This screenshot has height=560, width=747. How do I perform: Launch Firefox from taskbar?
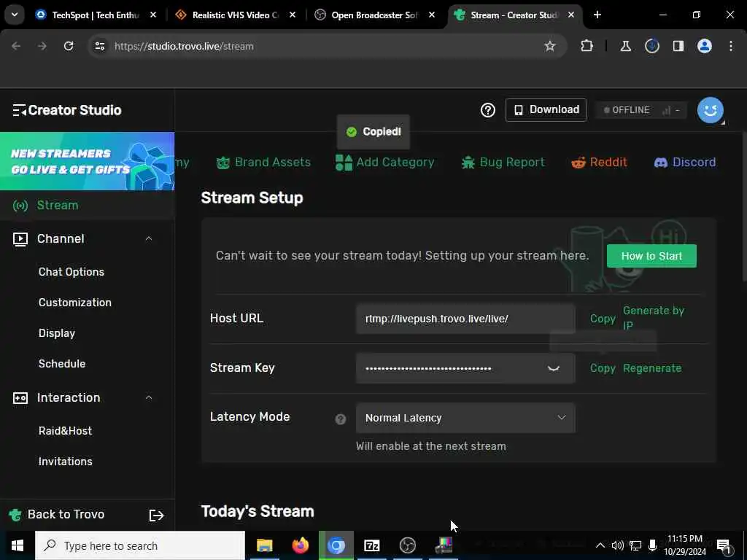[x=300, y=545]
